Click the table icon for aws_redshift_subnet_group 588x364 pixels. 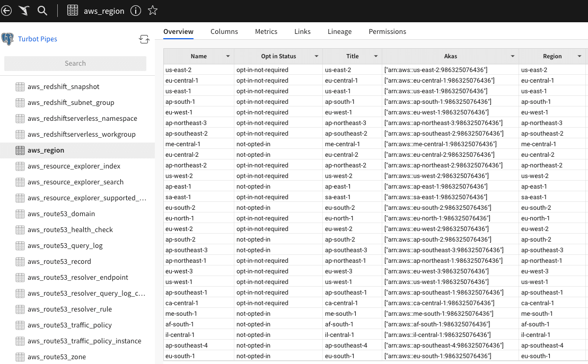point(20,103)
